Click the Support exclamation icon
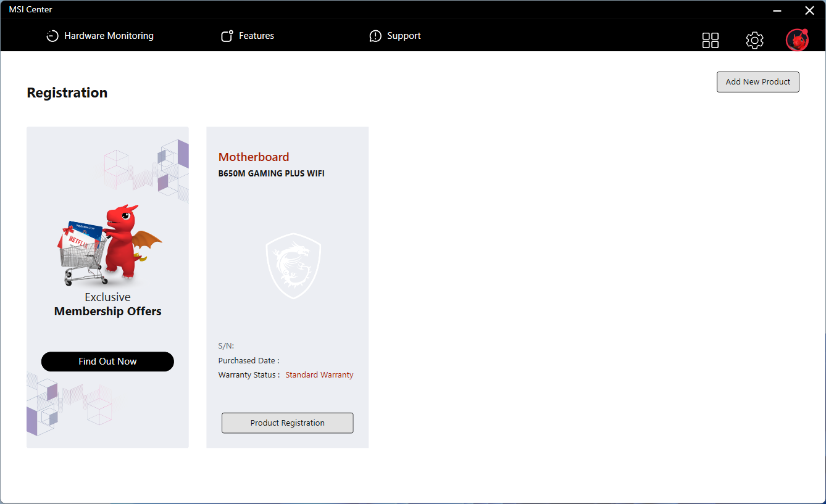This screenshot has width=826, height=504. (375, 36)
